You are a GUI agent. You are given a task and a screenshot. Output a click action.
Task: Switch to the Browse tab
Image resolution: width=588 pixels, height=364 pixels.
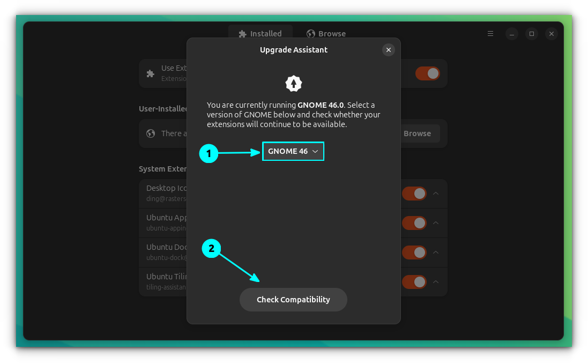(x=326, y=34)
